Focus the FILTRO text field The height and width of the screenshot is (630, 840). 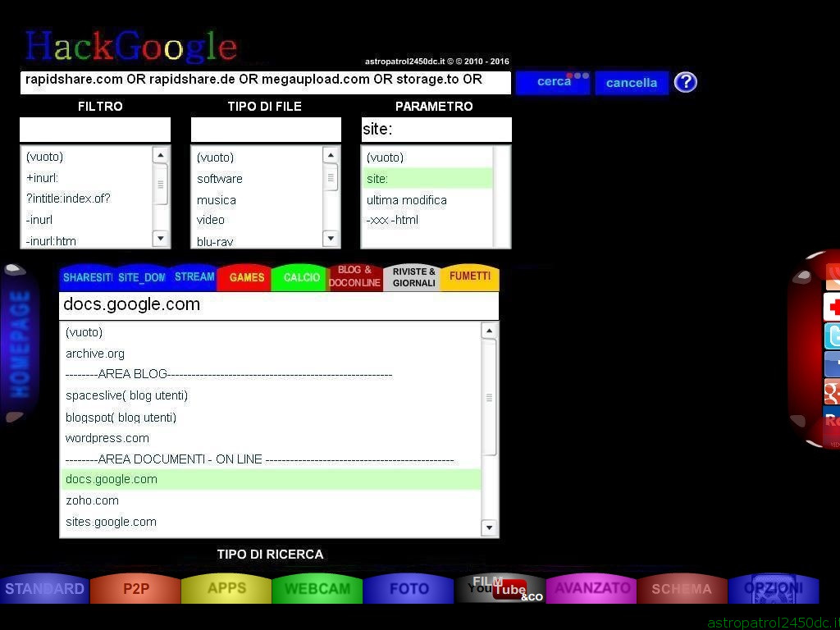(95, 130)
